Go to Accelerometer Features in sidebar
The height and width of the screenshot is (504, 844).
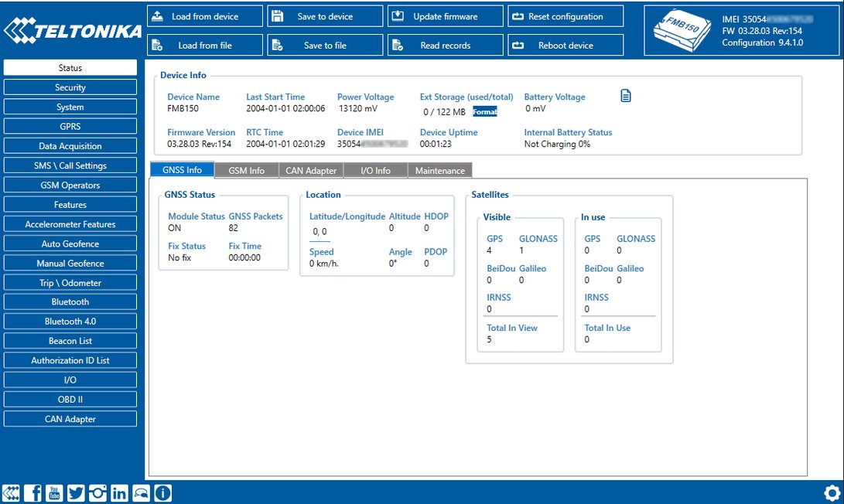[70, 224]
